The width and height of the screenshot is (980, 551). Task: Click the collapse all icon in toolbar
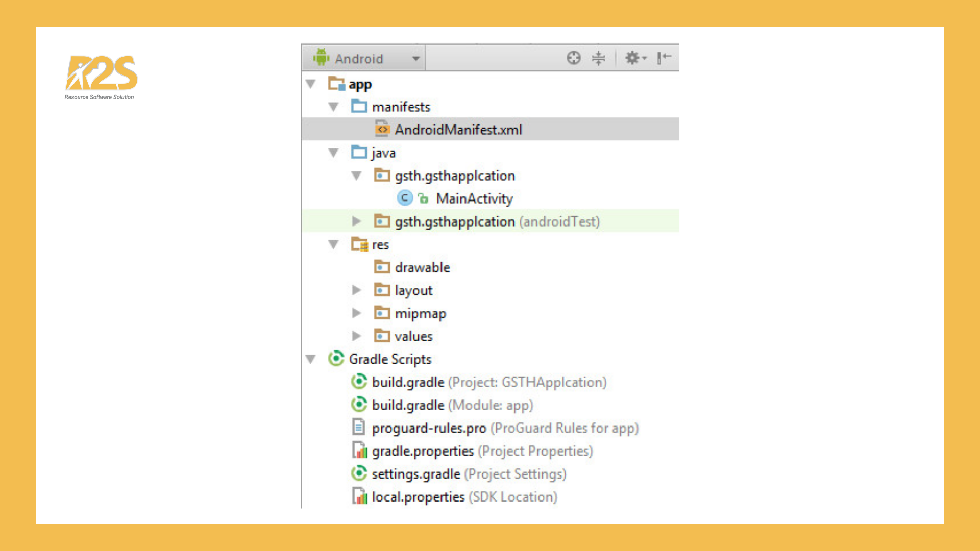point(598,58)
